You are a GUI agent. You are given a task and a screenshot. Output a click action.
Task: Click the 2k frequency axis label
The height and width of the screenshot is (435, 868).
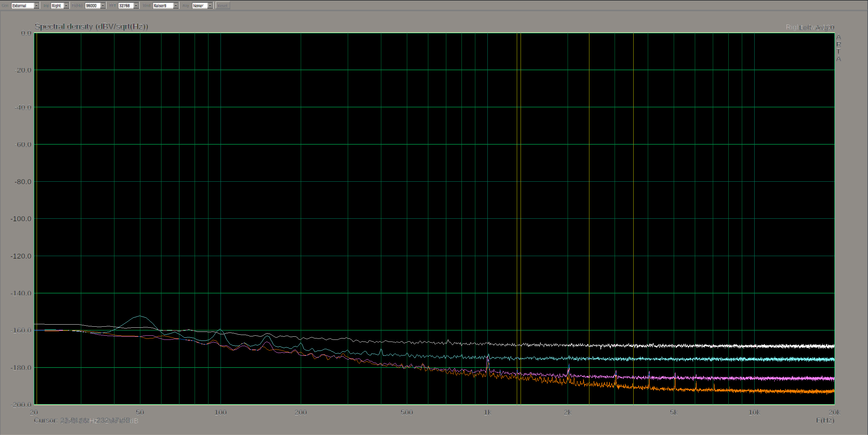(568, 412)
